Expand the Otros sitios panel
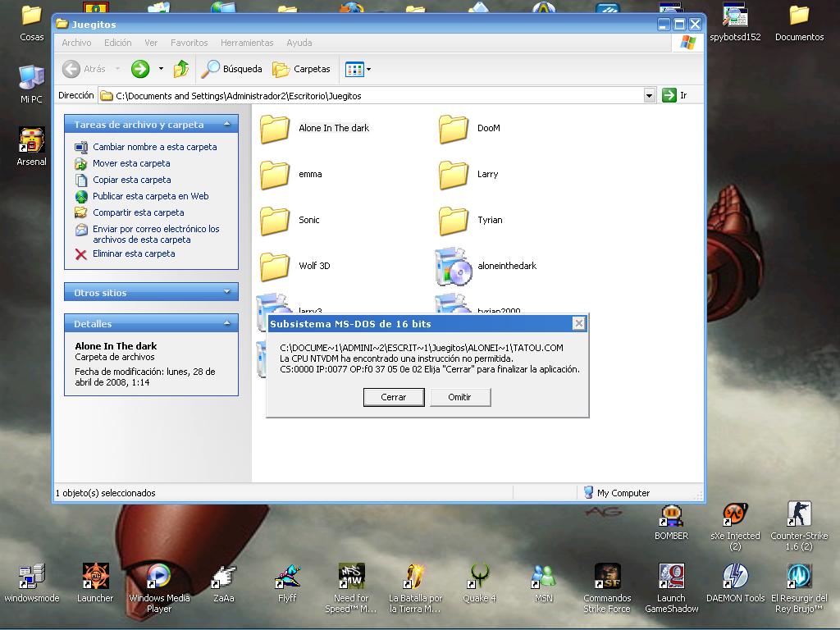Screen dimensions: 840x630 point(227,292)
